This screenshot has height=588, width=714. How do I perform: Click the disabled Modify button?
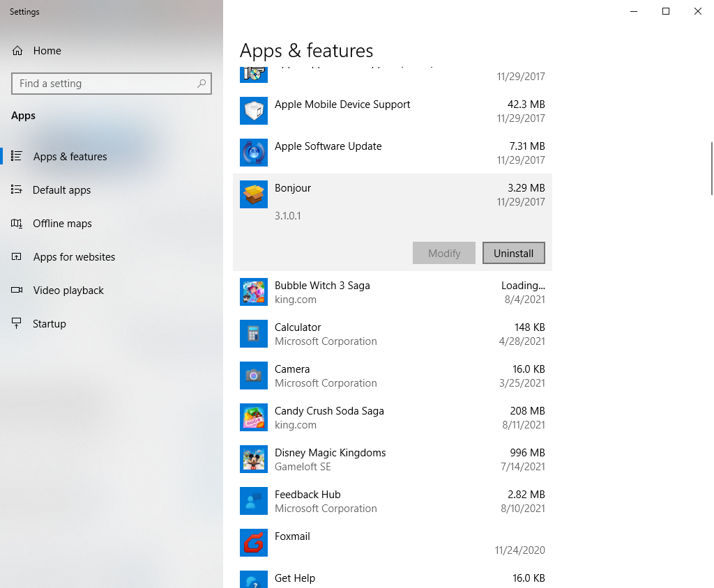pyautogui.click(x=444, y=253)
